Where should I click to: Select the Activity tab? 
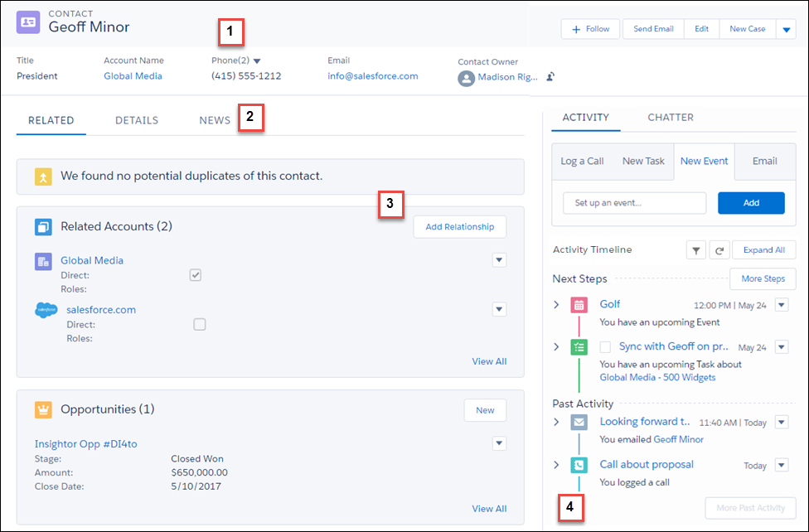[x=585, y=118]
